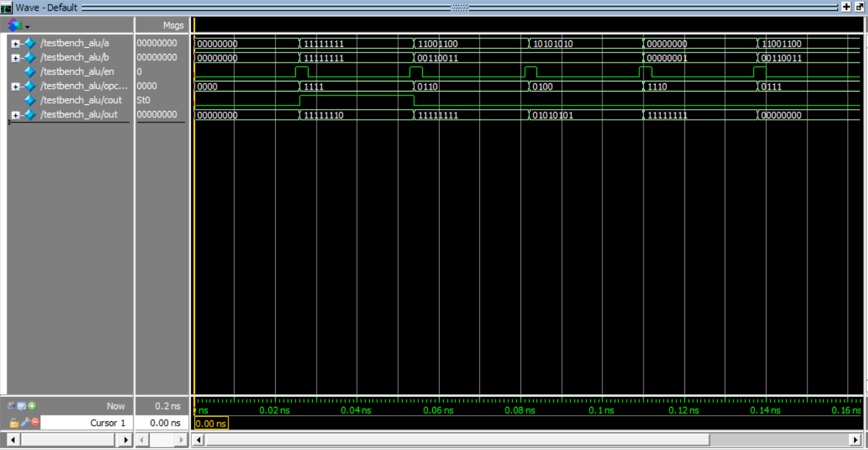Screen dimensions: 868x450
Task: Toggle leaf names icon in cursor pane
Action: click(x=11, y=406)
